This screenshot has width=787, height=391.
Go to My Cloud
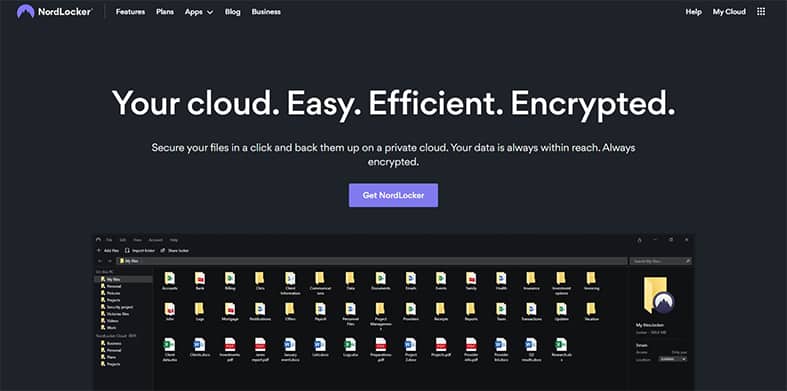click(729, 12)
